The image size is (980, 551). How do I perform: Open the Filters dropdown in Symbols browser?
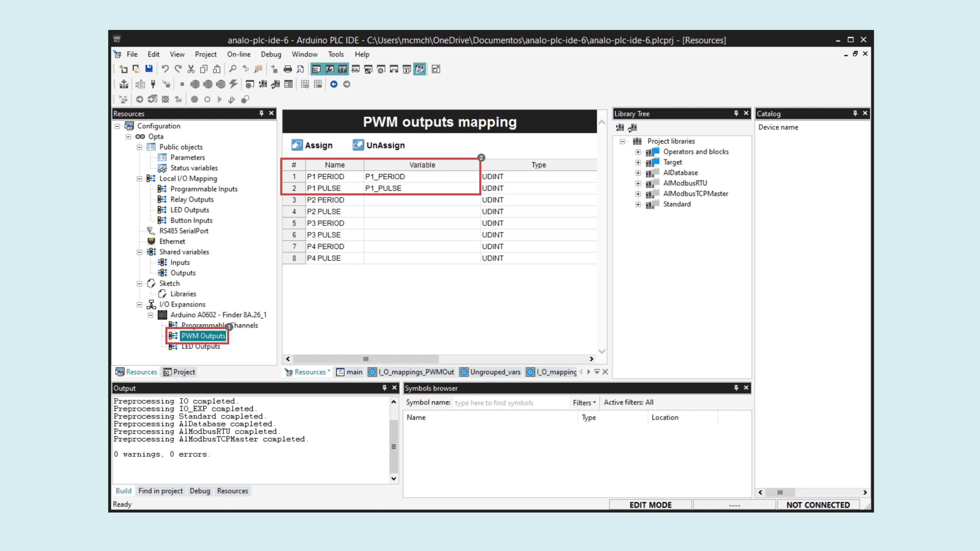(584, 402)
